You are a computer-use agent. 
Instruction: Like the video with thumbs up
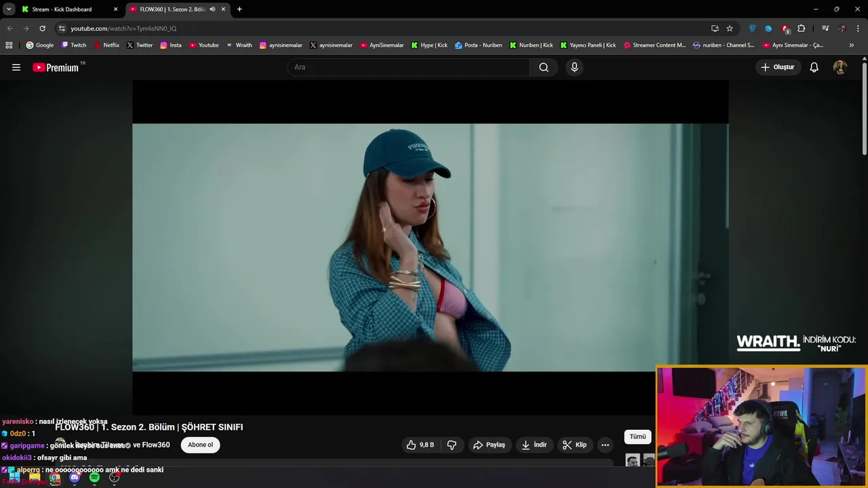pos(420,445)
